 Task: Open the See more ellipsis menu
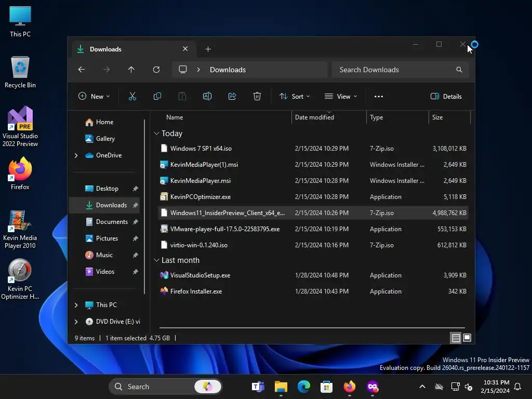click(379, 96)
